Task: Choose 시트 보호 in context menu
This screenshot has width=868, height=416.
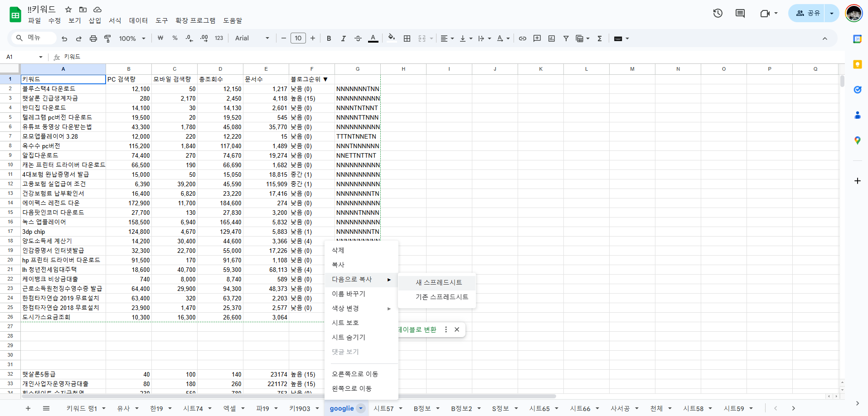Action: (361, 323)
